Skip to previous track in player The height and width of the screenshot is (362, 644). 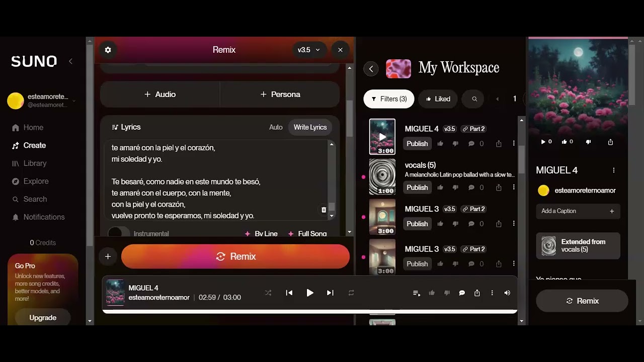tap(289, 293)
